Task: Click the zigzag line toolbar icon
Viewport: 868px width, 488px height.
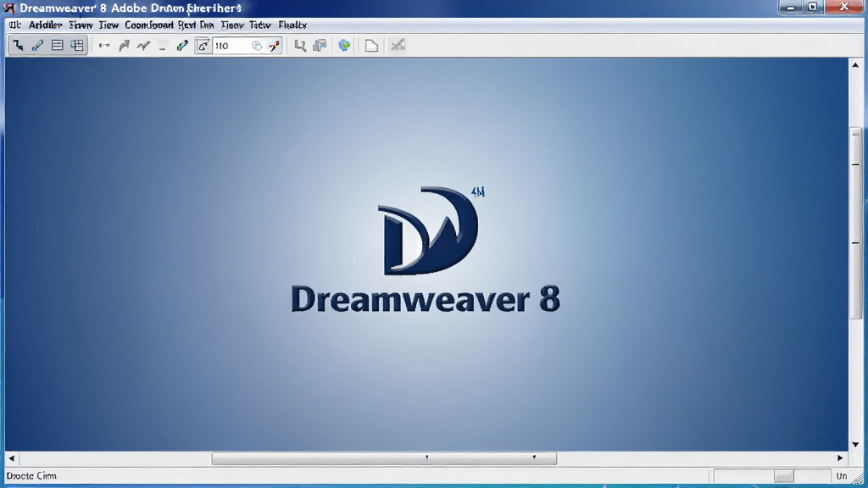Action: pyautogui.click(x=143, y=46)
